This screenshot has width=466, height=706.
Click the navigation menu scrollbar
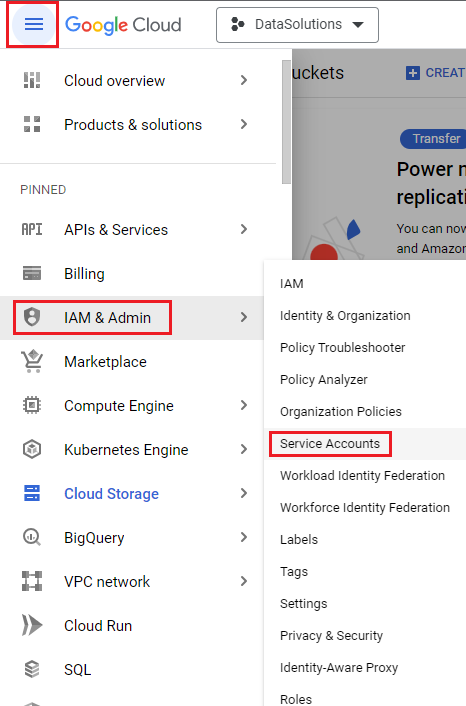(286, 122)
